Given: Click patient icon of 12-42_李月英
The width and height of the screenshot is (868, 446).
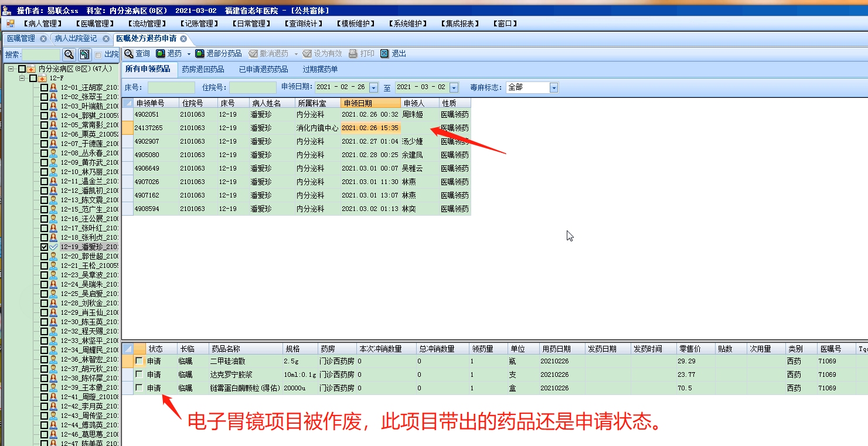Looking at the screenshot, I should point(53,406).
